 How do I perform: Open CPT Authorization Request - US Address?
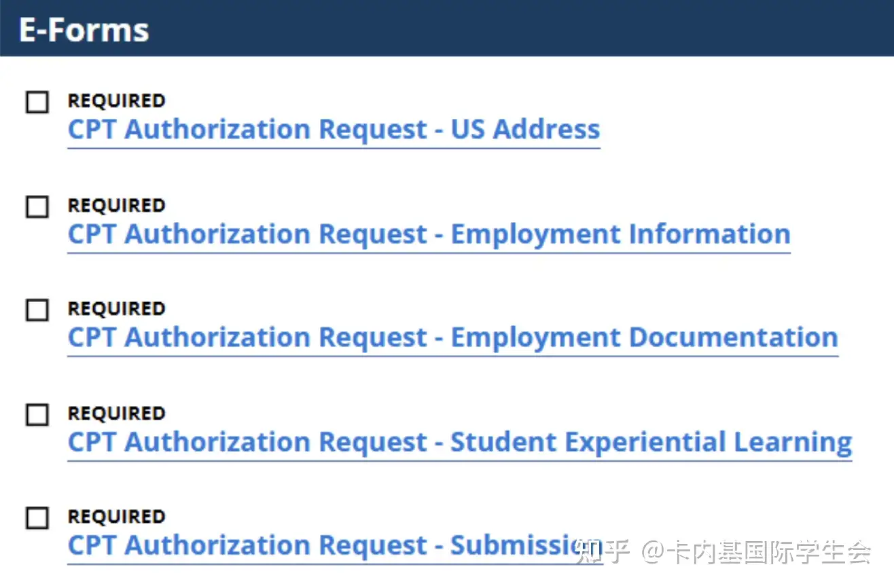point(334,129)
